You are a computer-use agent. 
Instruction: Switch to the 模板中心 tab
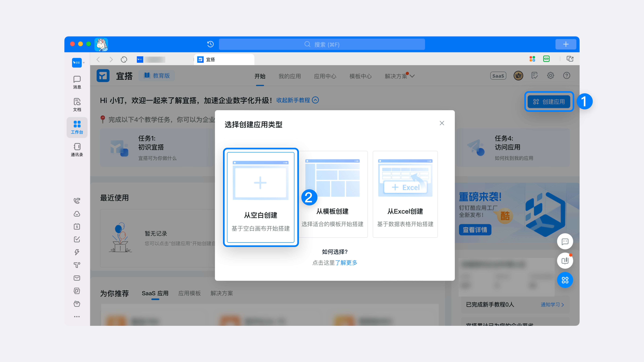click(361, 76)
